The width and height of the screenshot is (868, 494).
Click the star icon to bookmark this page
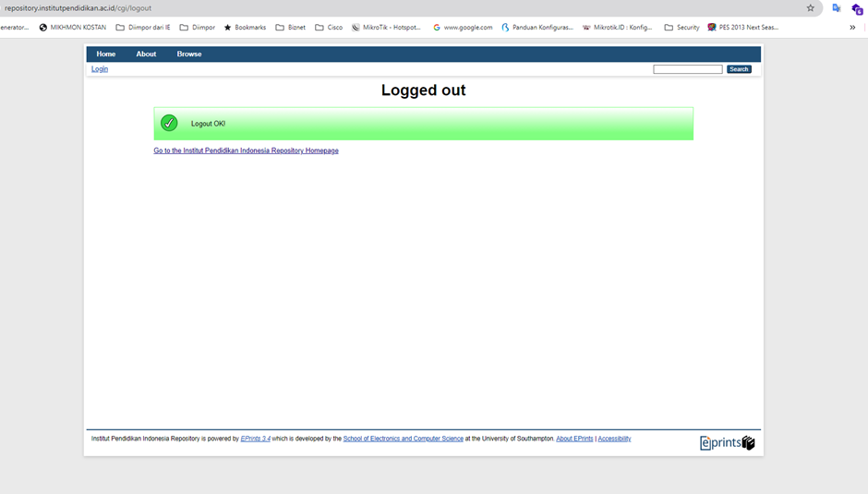(811, 8)
